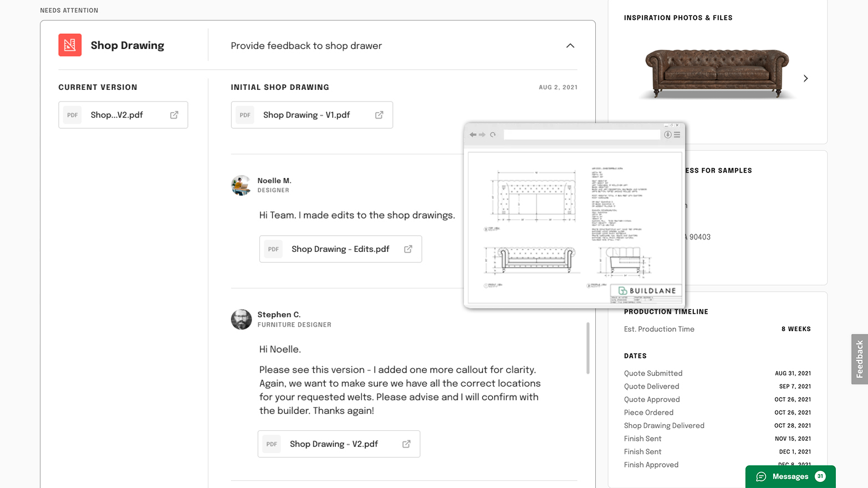The height and width of the screenshot is (488, 868).
Task: Click the red Shop Drawing icon
Action: 70,45
